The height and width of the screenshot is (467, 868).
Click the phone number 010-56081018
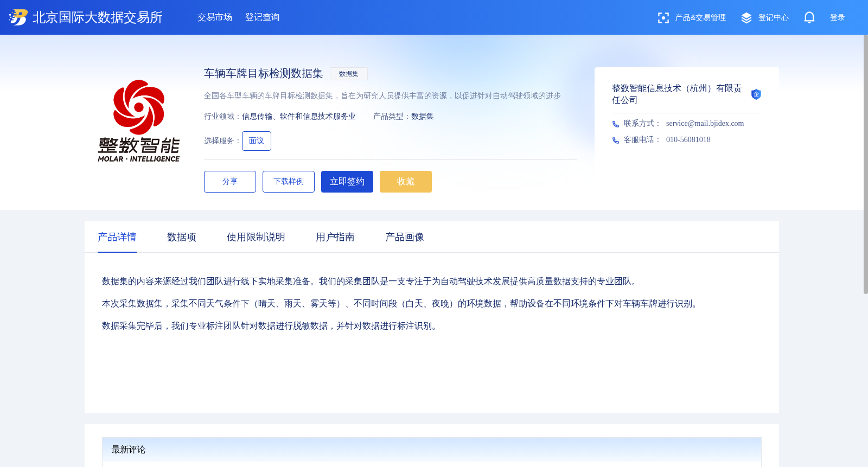(688, 140)
